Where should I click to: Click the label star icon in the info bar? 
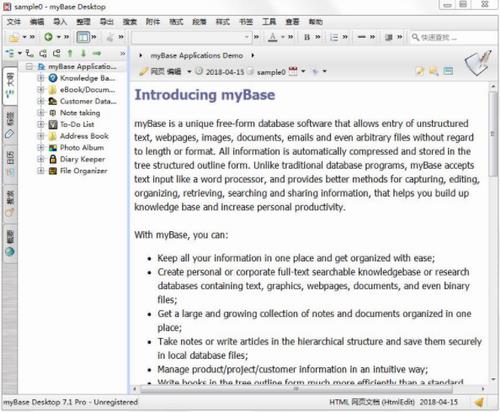click(315, 71)
